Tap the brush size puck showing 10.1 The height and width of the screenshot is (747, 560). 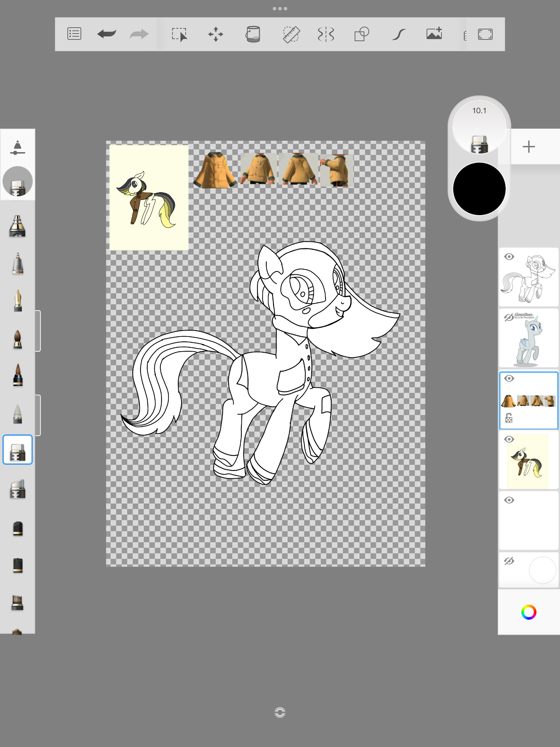tap(479, 127)
